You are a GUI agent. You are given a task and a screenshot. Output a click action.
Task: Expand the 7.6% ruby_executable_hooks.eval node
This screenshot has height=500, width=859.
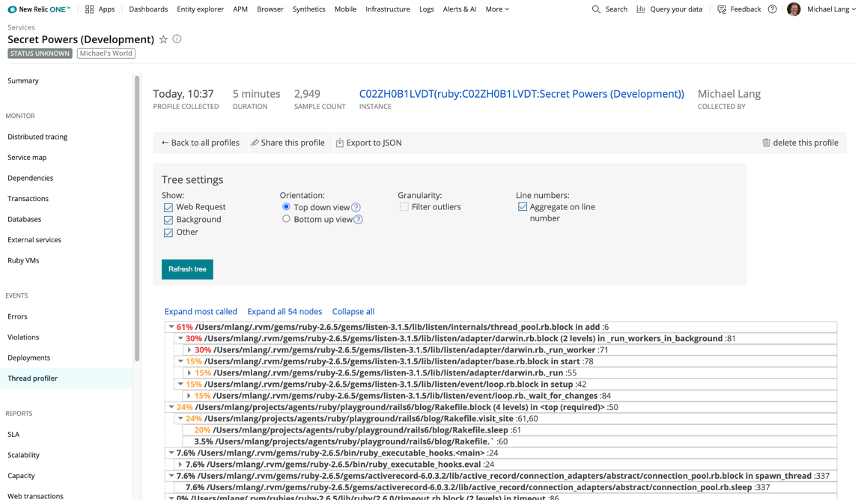click(180, 464)
